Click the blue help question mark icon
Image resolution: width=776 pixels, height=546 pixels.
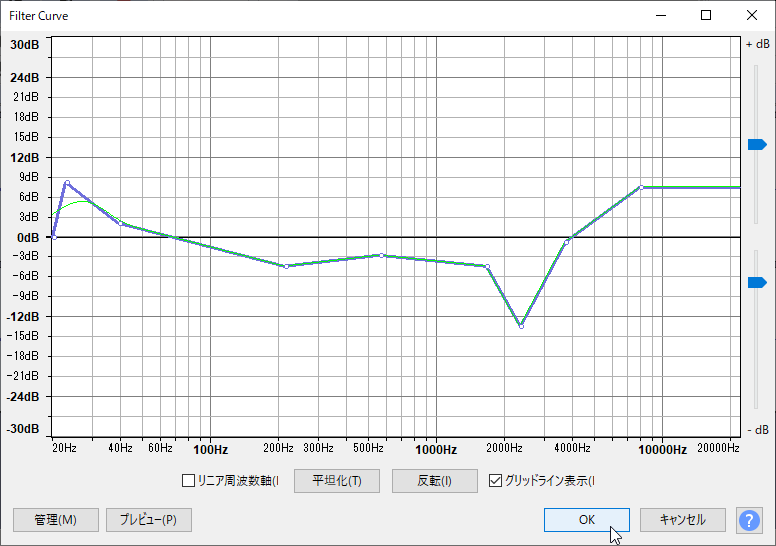pos(749,520)
